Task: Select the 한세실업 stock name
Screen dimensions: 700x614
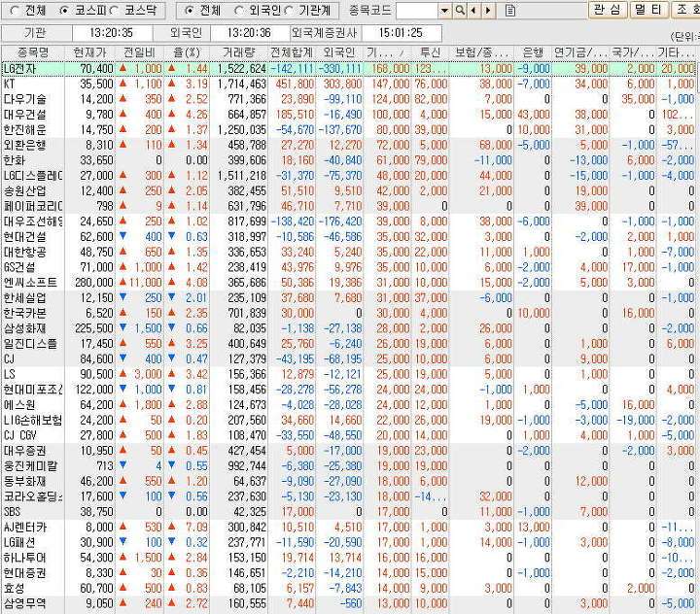Action: click(x=25, y=297)
